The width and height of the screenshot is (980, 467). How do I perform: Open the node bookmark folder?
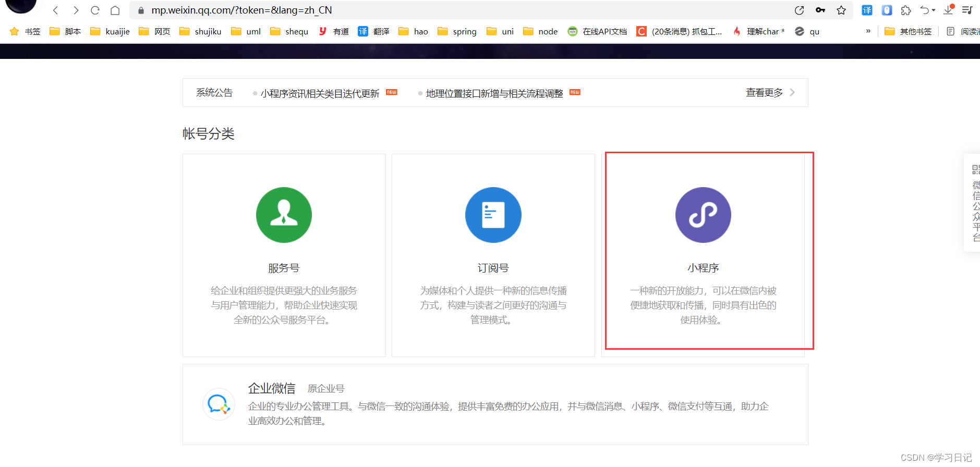540,31
